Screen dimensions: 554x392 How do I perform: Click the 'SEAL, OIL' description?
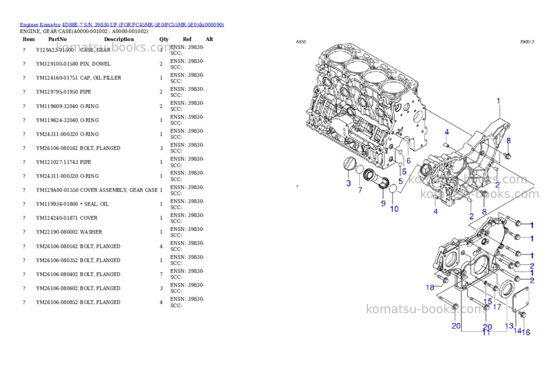click(x=96, y=204)
